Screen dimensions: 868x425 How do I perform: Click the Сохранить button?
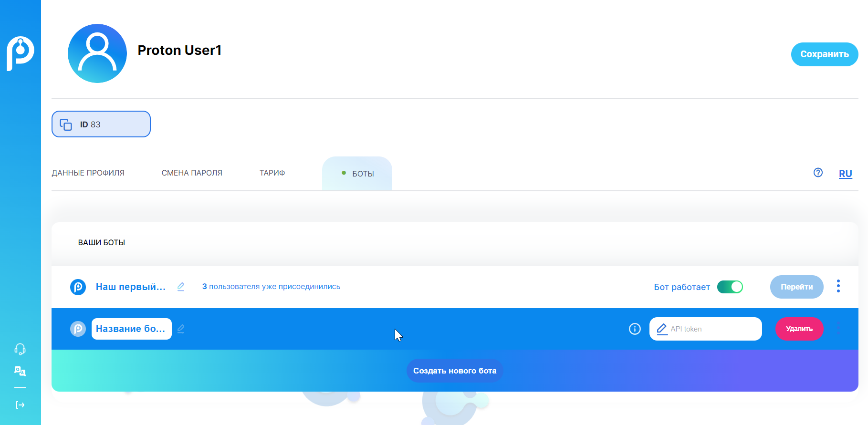pyautogui.click(x=825, y=54)
